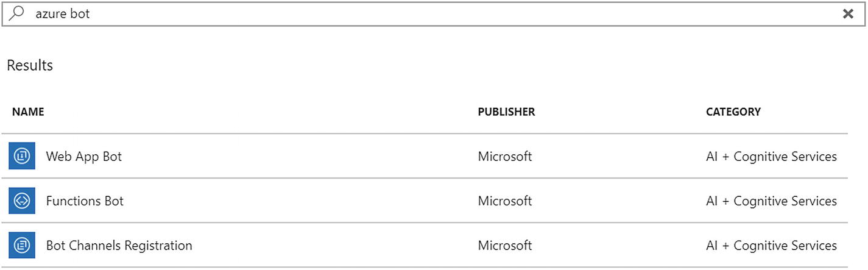Sort results by the PUBLISHER column header
This screenshot has height=270, width=868.
[506, 112]
